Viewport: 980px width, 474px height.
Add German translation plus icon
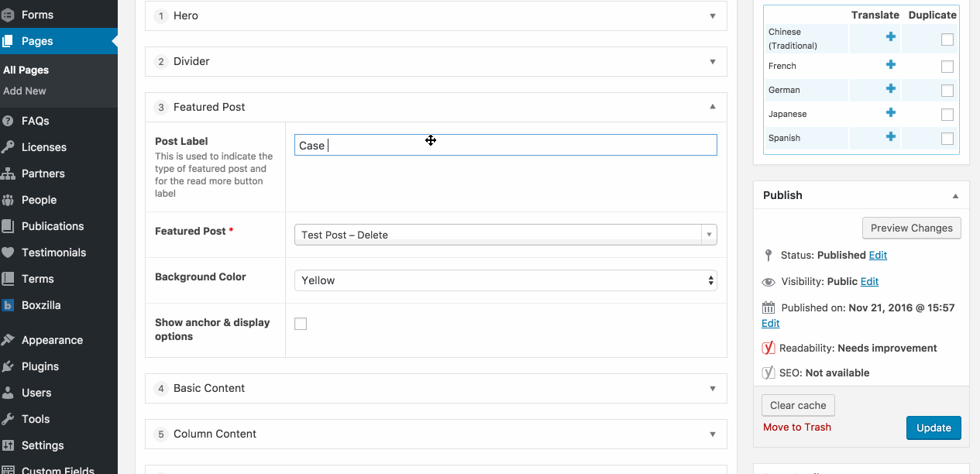(x=891, y=89)
